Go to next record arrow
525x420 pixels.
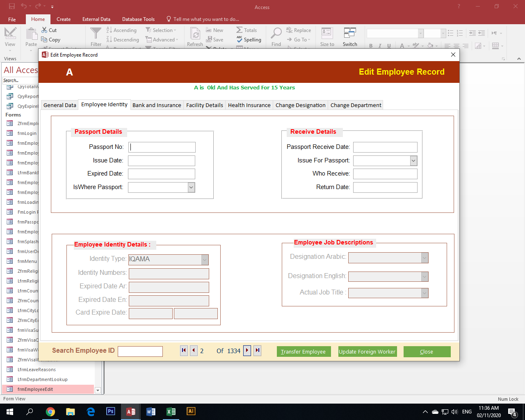247,350
